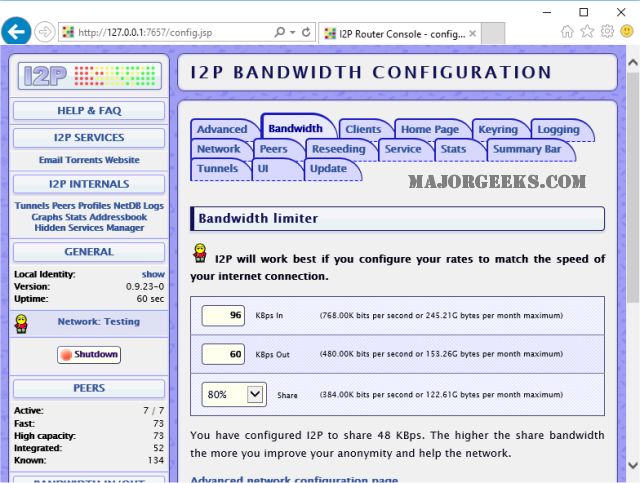The width and height of the screenshot is (640, 483).
Task: Click the Network: Testing status link
Action: coord(98,322)
